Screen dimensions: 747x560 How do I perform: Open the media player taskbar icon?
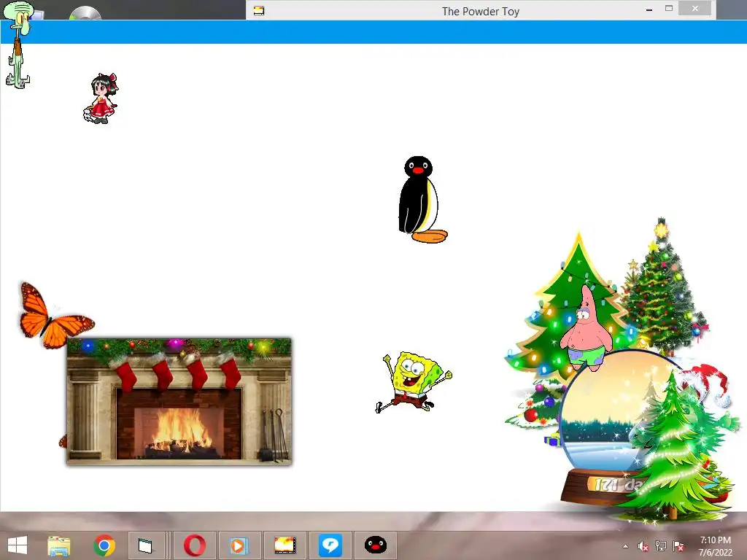[x=239, y=545]
